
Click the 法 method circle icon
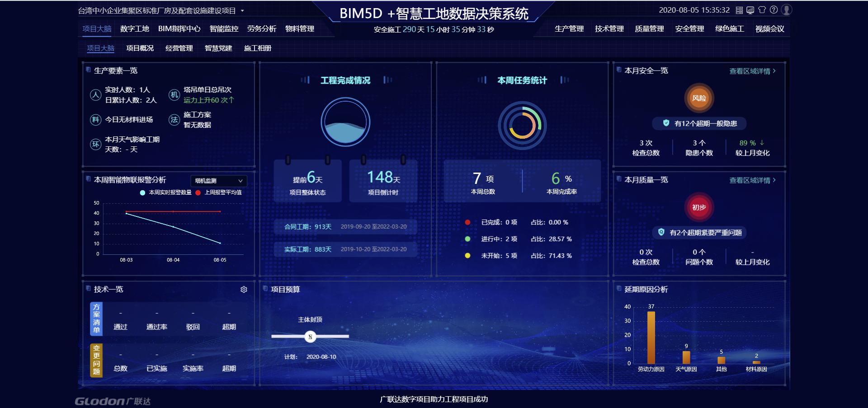click(x=174, y=120)
